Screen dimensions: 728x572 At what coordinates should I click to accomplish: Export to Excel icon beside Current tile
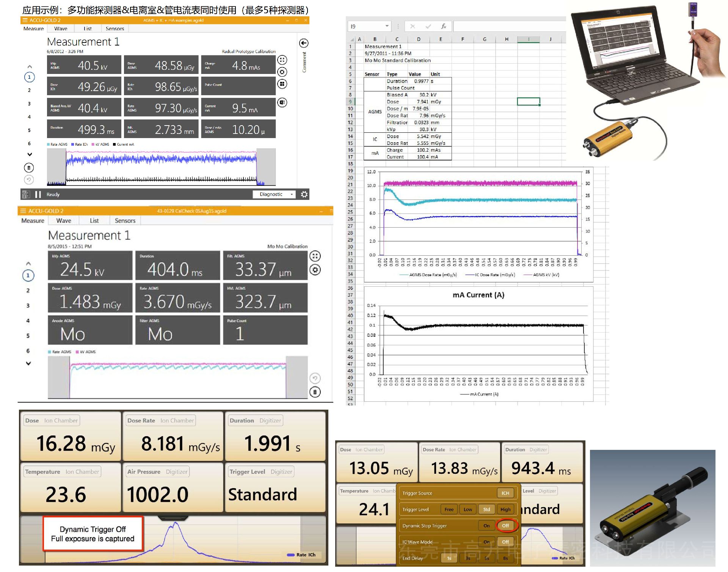click(x=282, y=102)
